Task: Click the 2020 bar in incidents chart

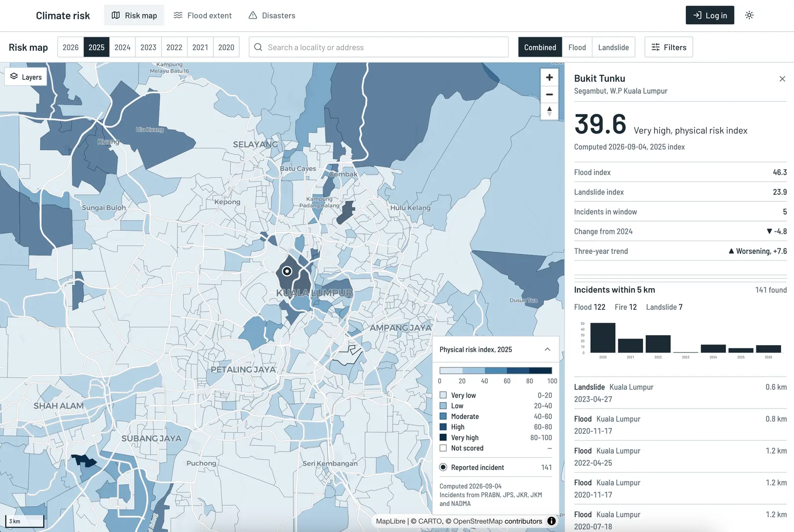Action: tap(603, 338)
